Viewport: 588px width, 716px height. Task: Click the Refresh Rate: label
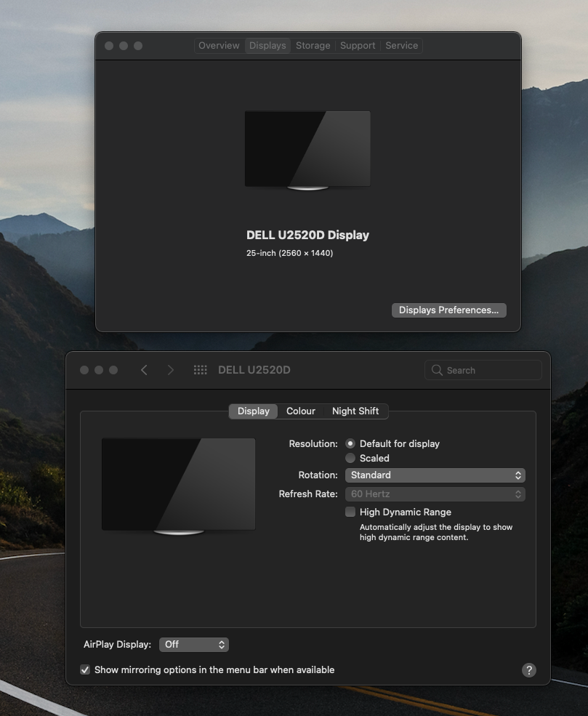(x=308, y=494)
